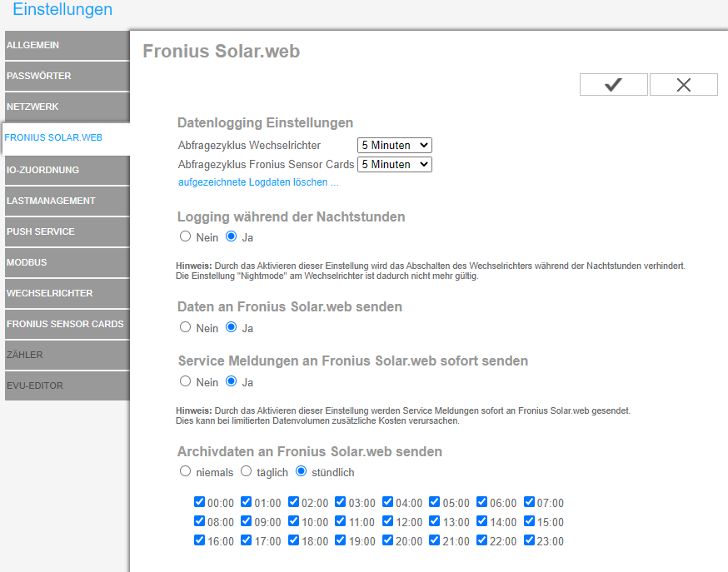The height and width of the screenshot is (572, 728).
Task: Open the Modbus tab
Action: tap(67, 262)
